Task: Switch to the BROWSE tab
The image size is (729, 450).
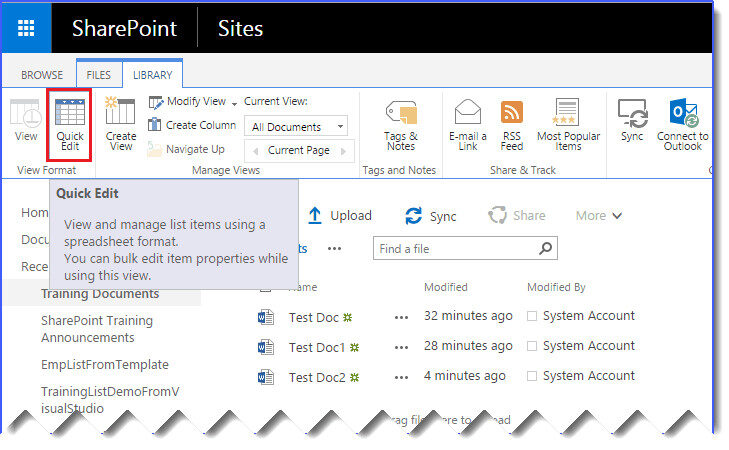Action: 42,75
